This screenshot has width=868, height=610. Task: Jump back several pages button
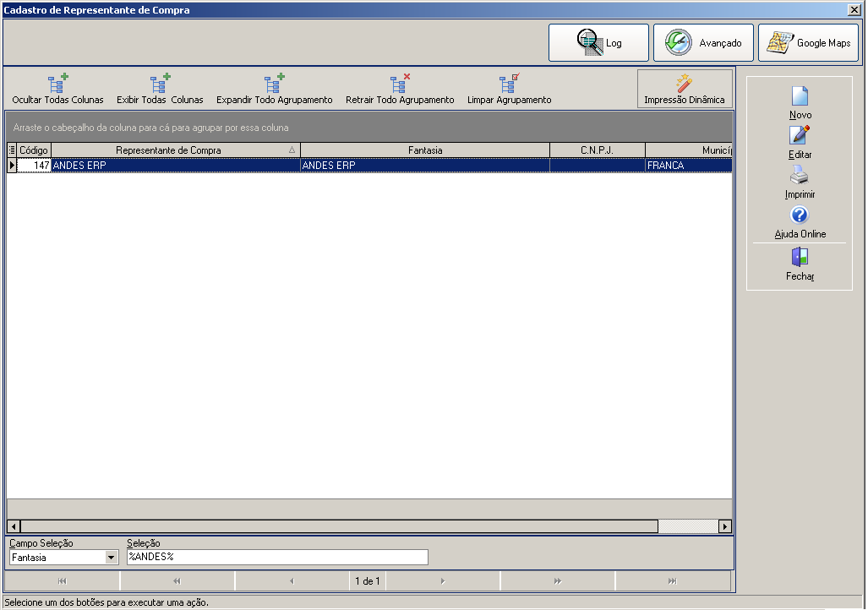[x=177, y=580]
